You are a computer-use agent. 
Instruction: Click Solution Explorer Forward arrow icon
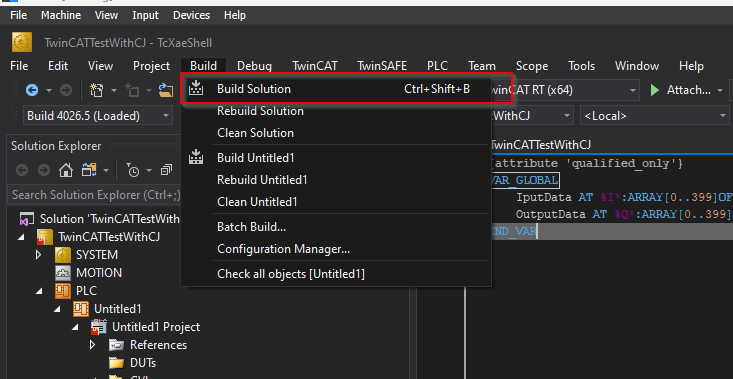(x=44, y=171)
